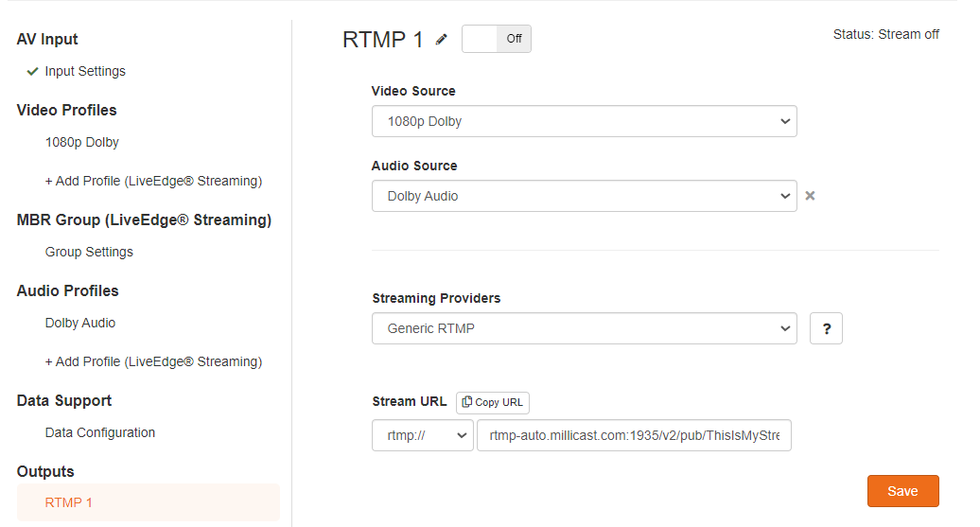Open the Video Source dropdown
Viewport: 980px width, 527px height.
pyautogui.click(x=585, y=121)
